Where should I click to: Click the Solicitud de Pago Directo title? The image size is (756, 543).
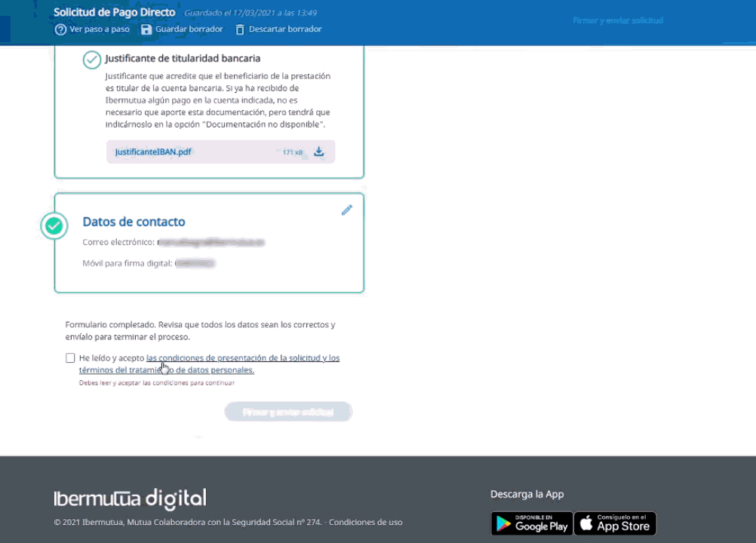pos(114,13)
